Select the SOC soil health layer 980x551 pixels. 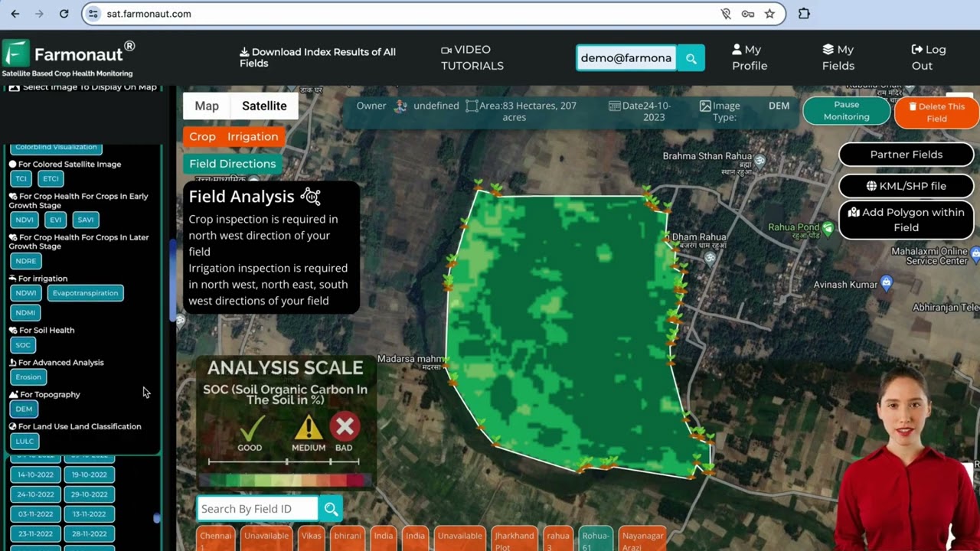click(23, 345)
